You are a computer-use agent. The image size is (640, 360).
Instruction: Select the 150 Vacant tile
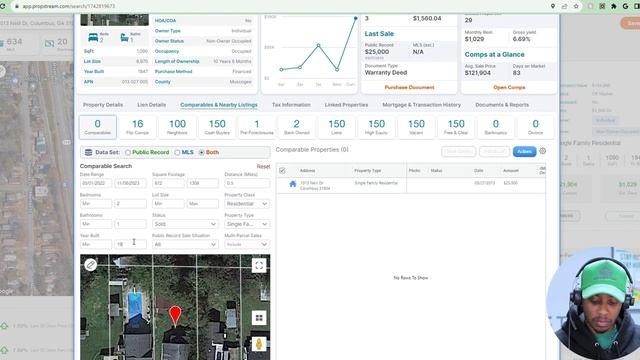(416, 127)
